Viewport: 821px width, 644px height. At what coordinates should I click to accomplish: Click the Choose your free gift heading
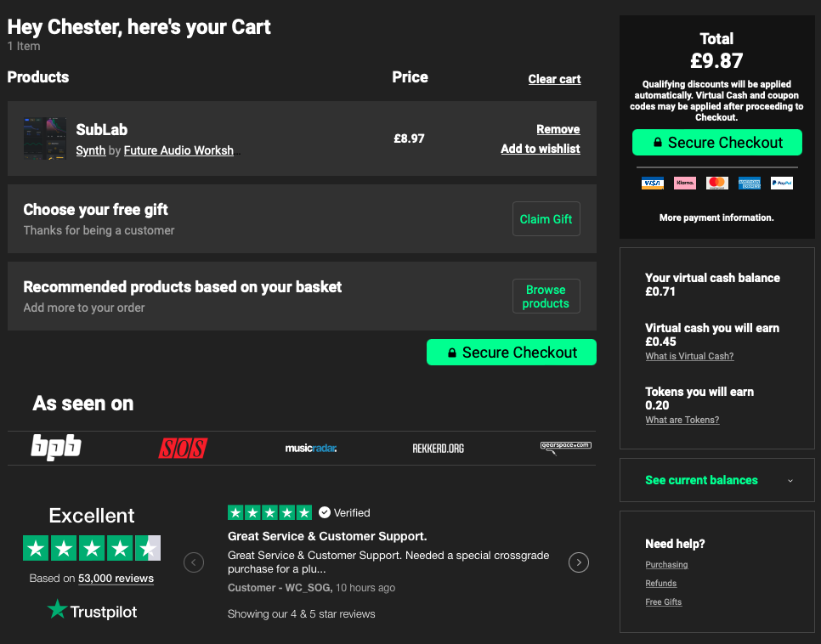(x=95, y=210)
